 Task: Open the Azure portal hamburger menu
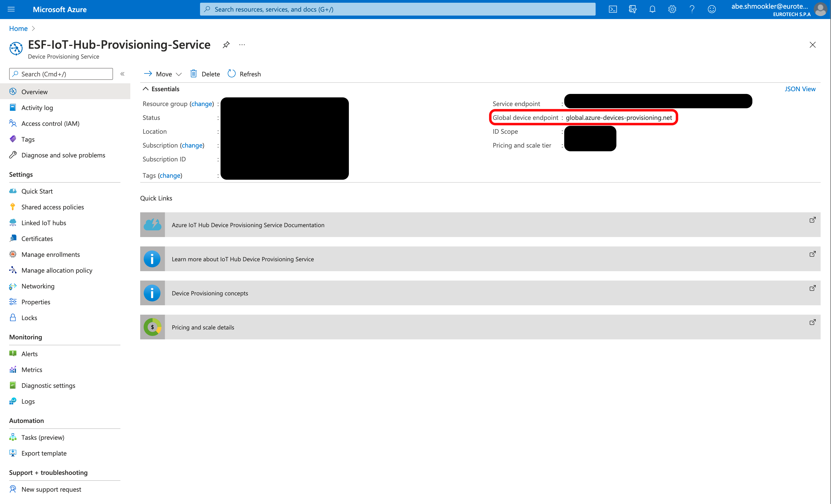click(11, 9)
